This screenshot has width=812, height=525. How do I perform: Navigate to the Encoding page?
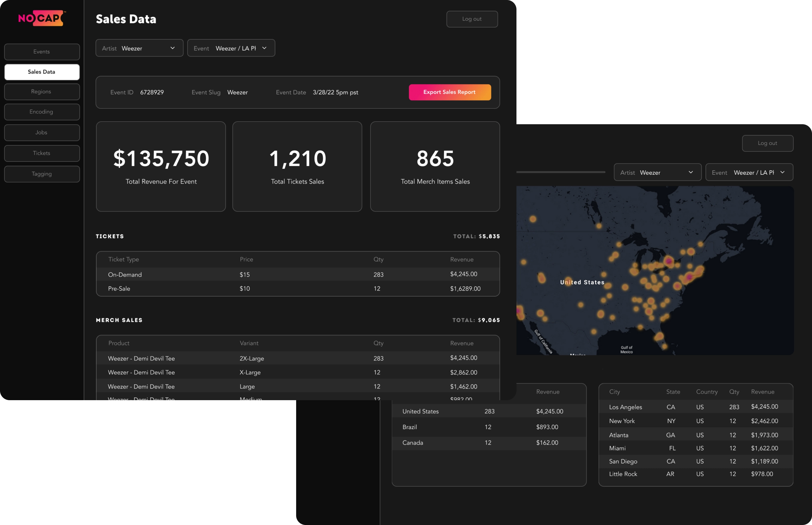coord(41,112)
